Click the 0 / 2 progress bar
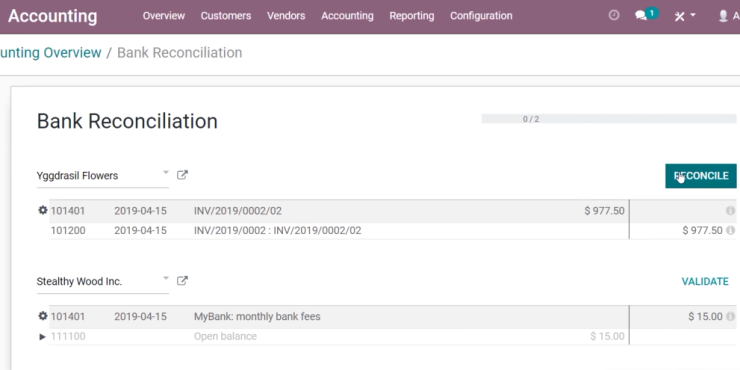 [x=609, y=119]
